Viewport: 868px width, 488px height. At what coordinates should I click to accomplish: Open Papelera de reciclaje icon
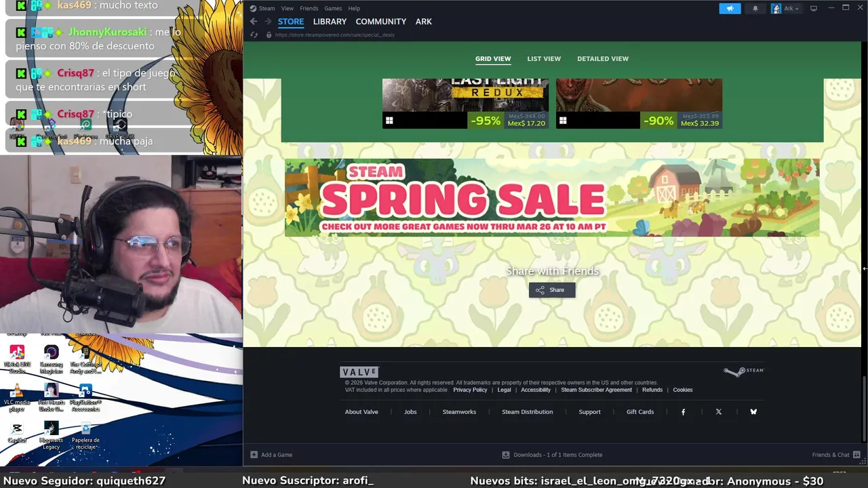(x=85, y=435)
